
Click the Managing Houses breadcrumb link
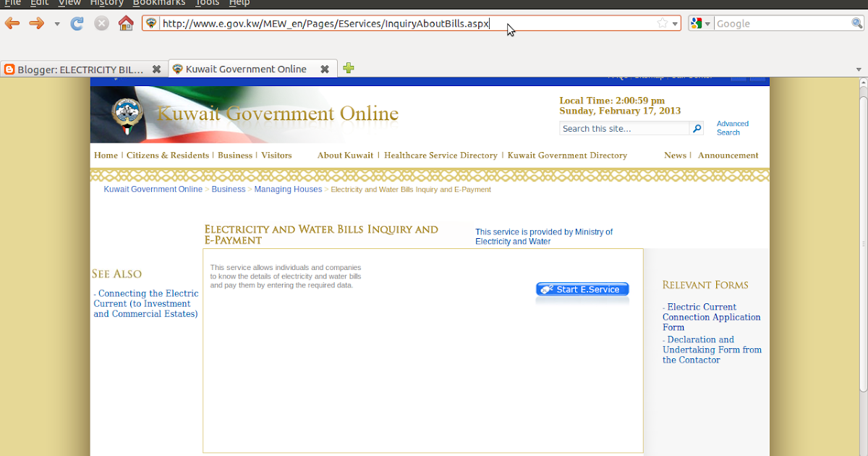[288, 189]
